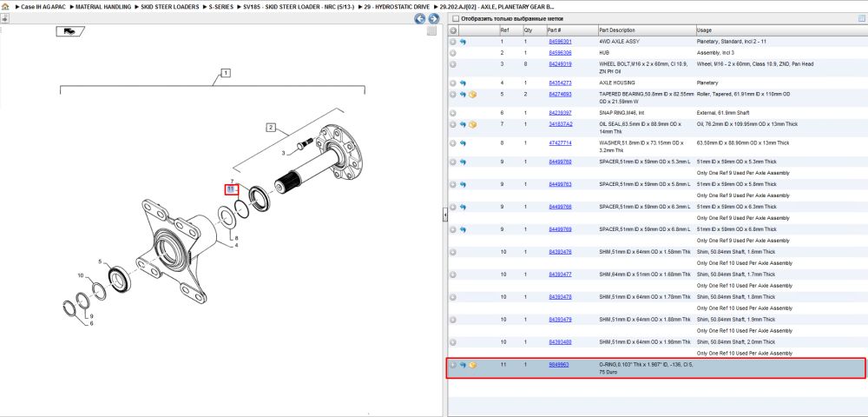This screenshot has width=868, height=417.
Task: Click the box icon for OIL SEAL
Action: click(x=473, y=124)
